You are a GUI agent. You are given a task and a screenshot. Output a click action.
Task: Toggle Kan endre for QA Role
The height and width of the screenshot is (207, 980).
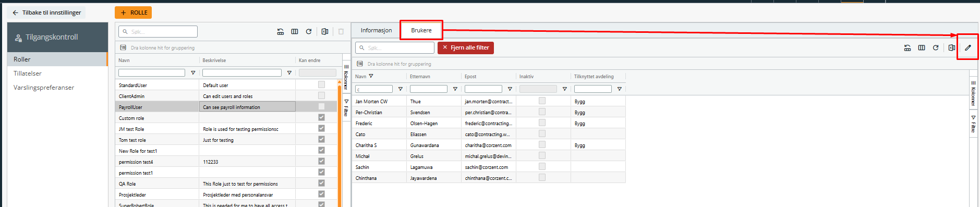321,183
